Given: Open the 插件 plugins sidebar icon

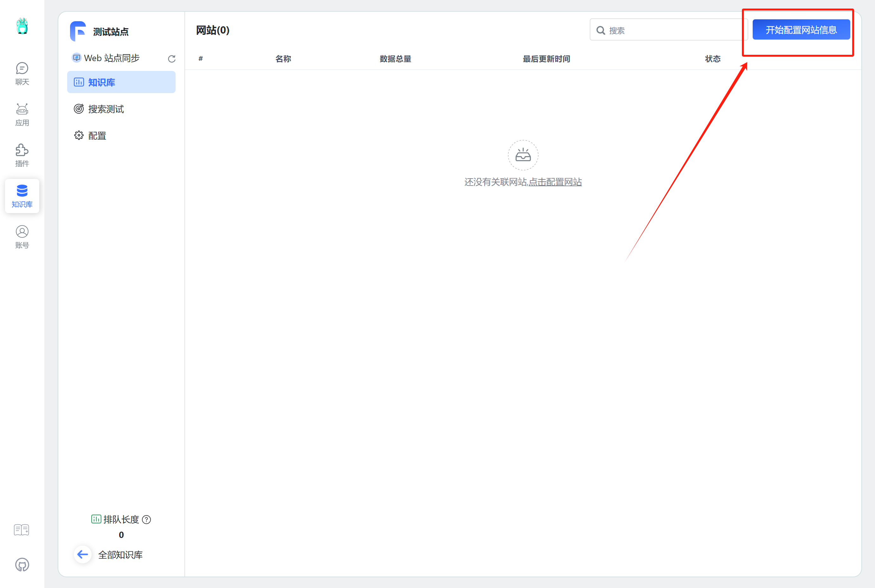Looking at the screenshot, I should [x=22, y=155].
